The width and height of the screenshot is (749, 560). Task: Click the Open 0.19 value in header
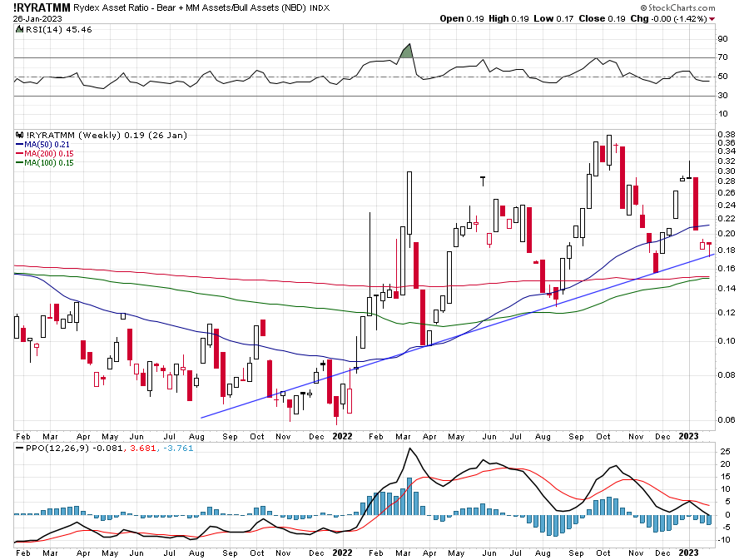click(x=461, y=18)
